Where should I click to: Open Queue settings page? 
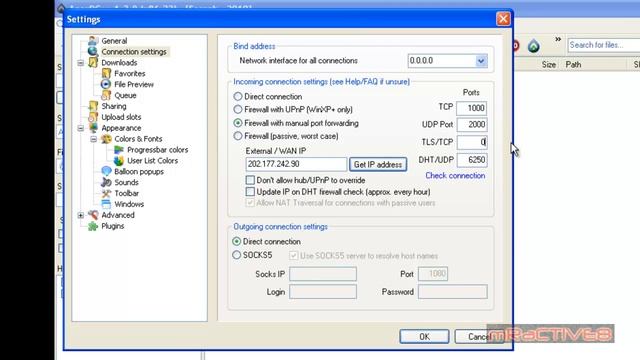[x=125, y=95]
